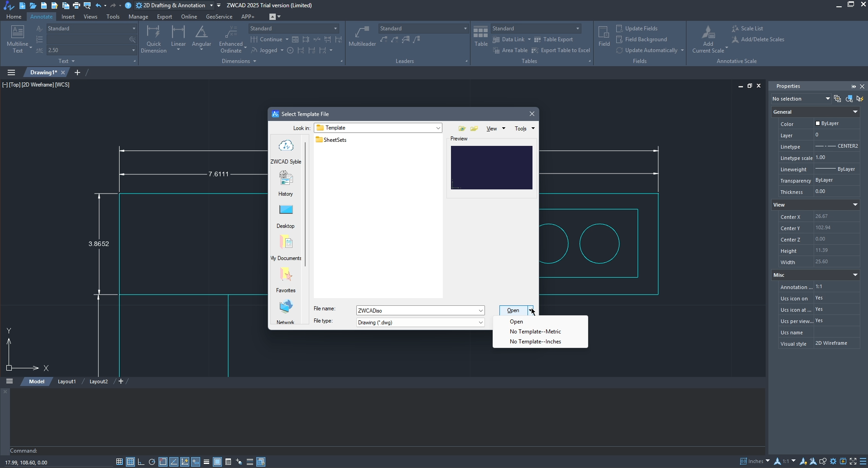The image size is (868, 468).
Task: Click the Scale List button
Action: pos(747,29)
